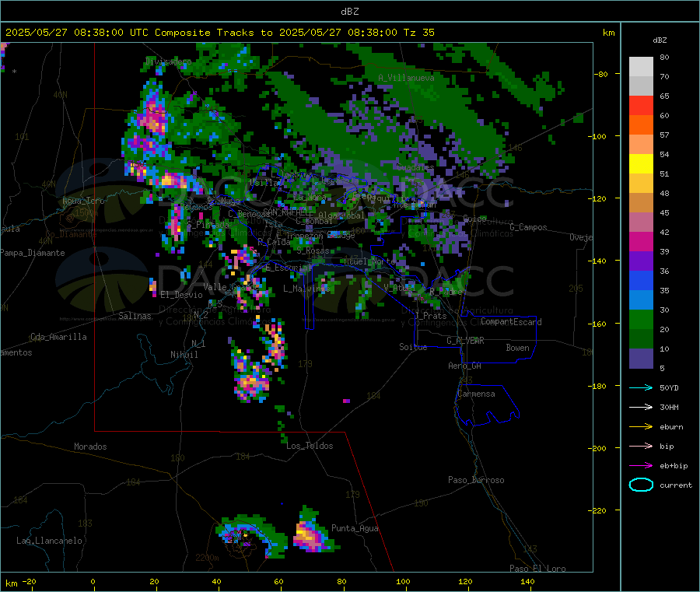Click the Paso_Barroso location label
Image resolution: width=700 pixels, height=592 pixels.
point(476,480)
